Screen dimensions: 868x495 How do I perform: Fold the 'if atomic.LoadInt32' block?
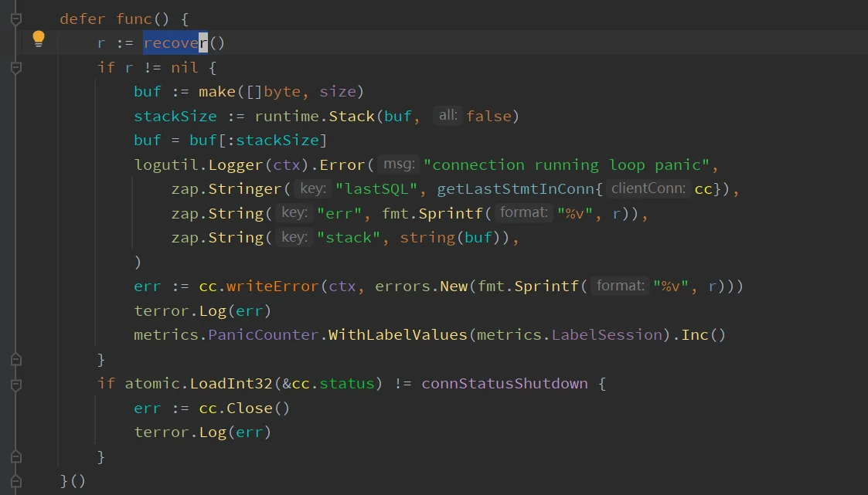15,384
